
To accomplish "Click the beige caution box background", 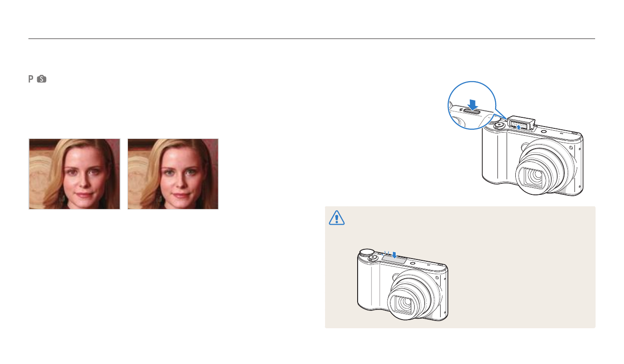I will point(460,267).
